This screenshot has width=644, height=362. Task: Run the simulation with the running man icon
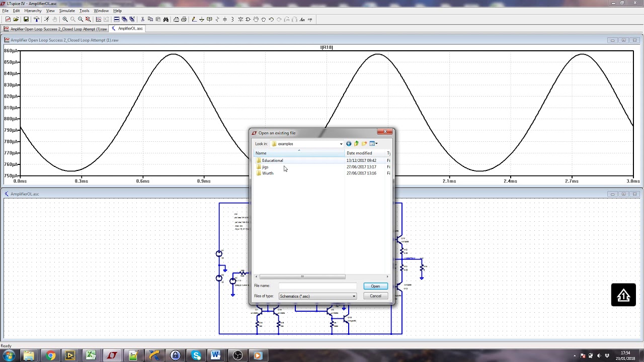tap(47, 20)
